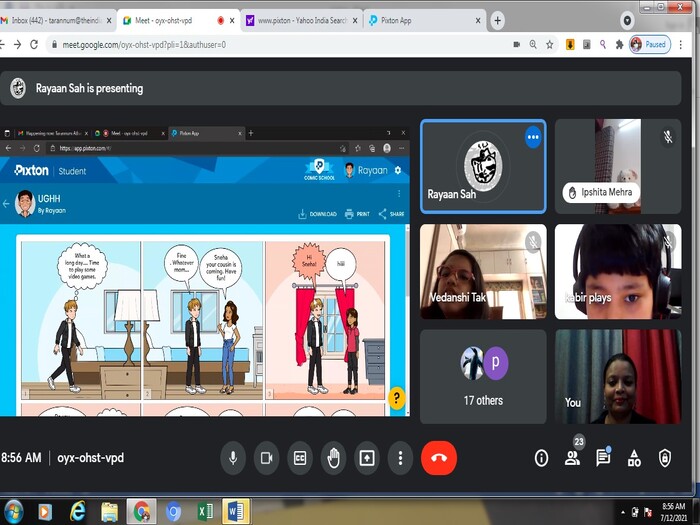Open Chrome three-dot menu

(680, 45)
